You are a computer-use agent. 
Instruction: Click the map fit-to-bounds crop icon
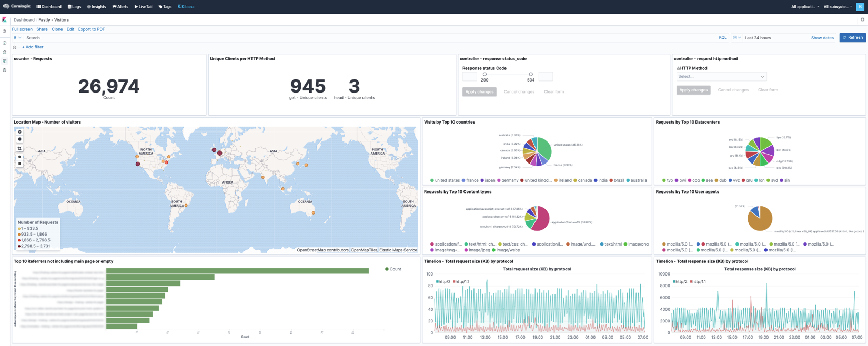pos(19,149)
